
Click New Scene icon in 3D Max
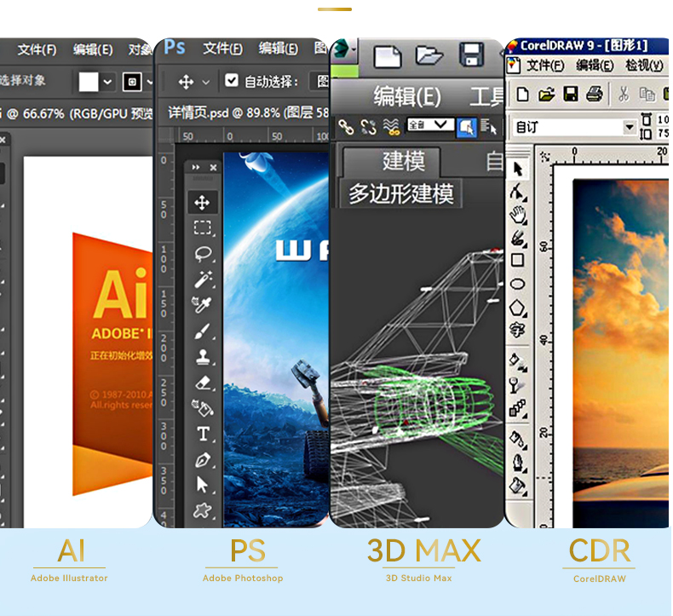(x=388, y=57)
